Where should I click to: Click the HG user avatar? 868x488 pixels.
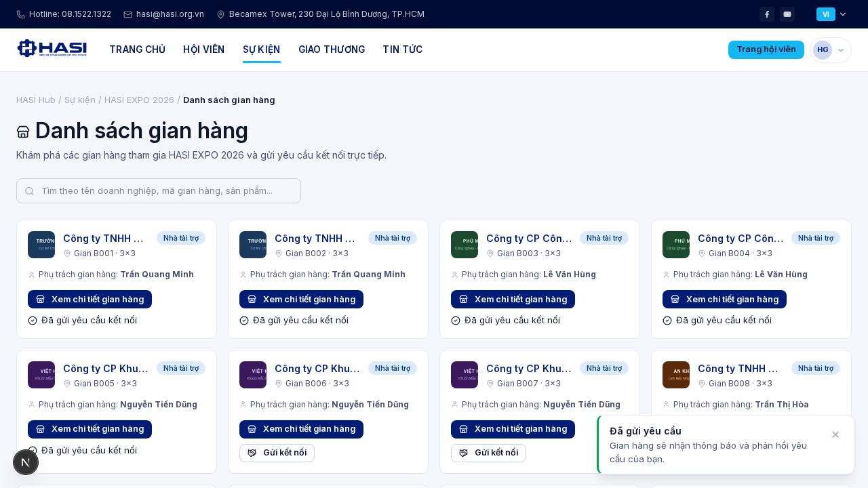point(823,50)
